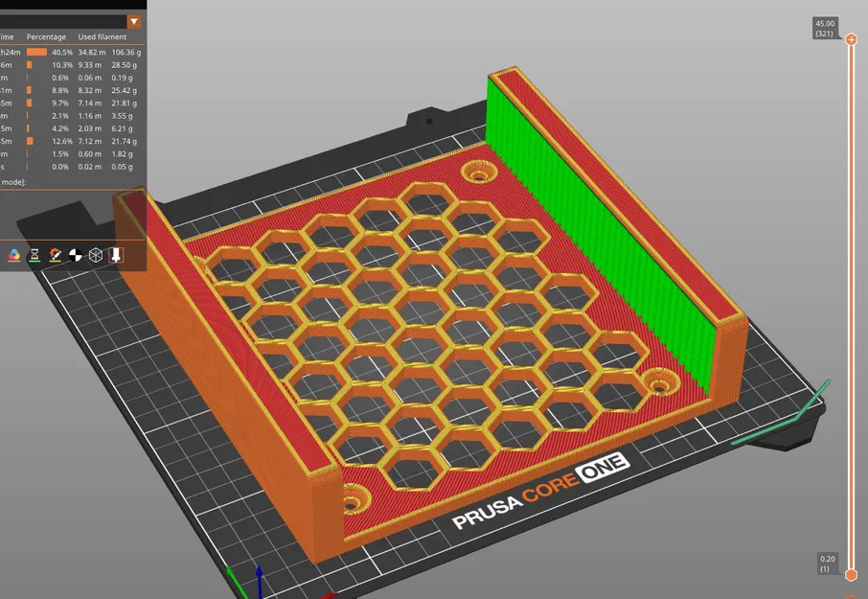Click the Used filament column header
Screen dimensions: 868x599
(102, 36)
